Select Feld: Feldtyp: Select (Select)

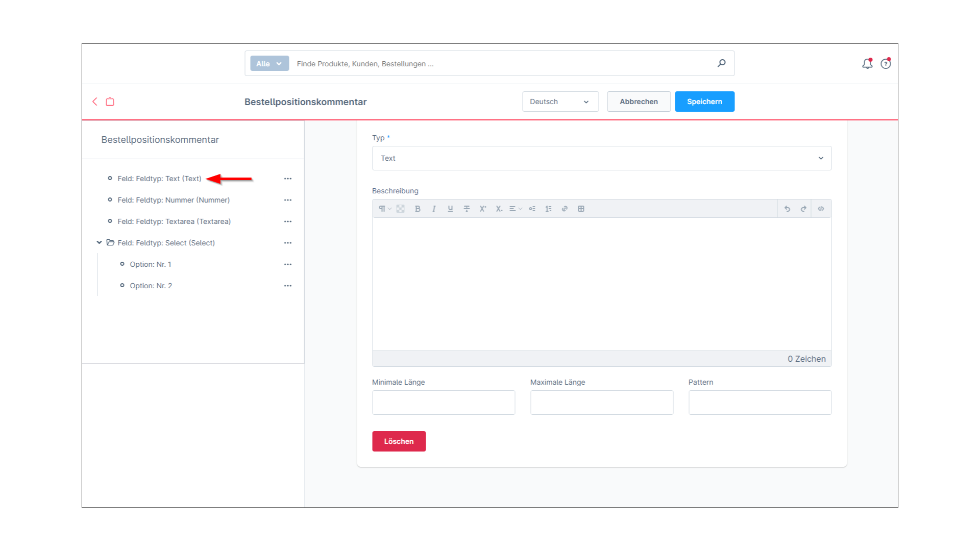(166, 243)
